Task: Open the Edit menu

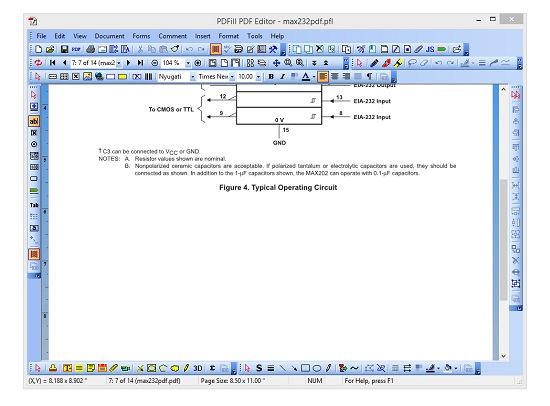Action: (x=59, y=36)
